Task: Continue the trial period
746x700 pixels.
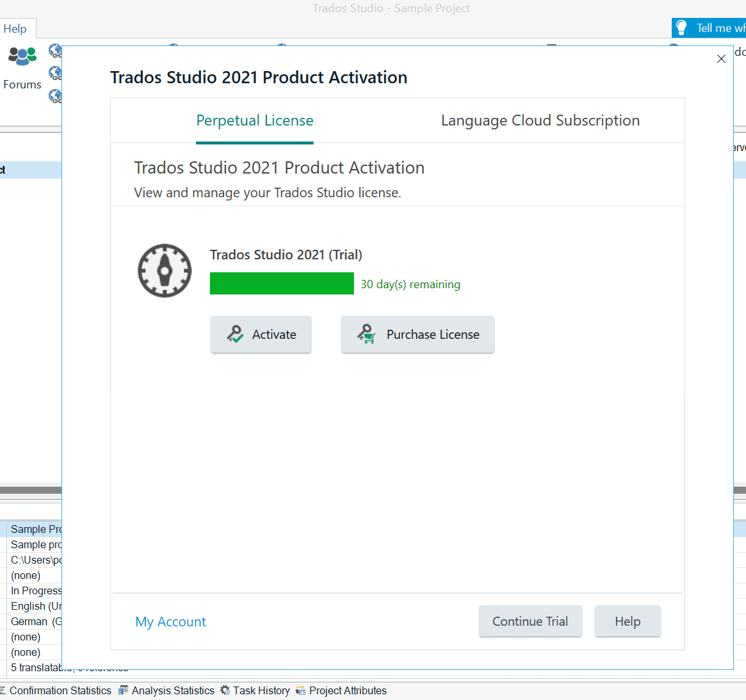Action: 530,621
